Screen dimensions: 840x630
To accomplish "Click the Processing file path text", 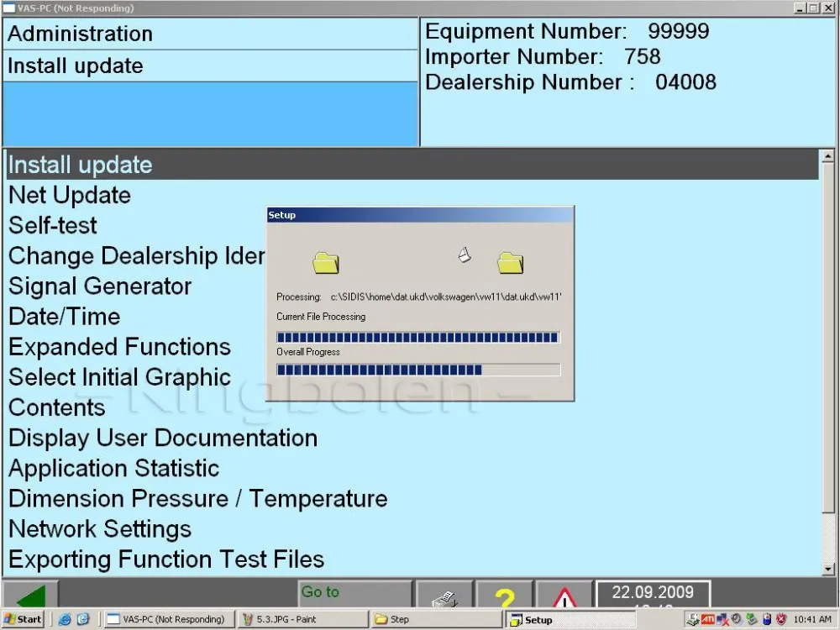I will tap(446, 297).
